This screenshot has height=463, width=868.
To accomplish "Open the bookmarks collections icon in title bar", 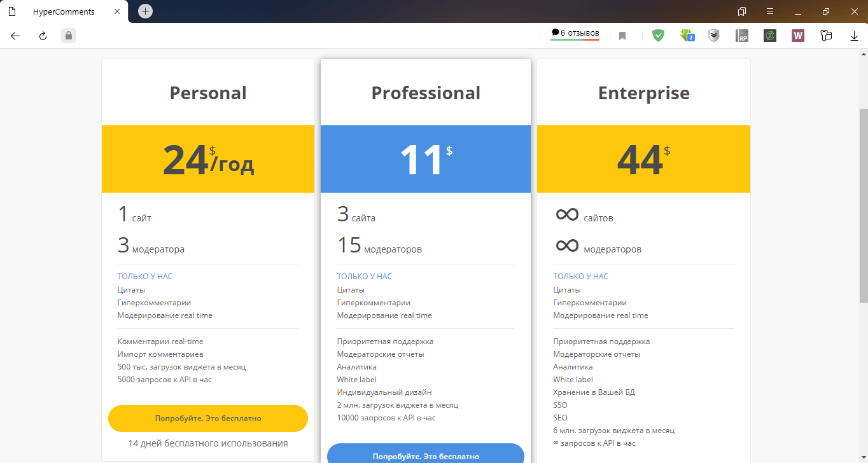I will point(742,11).
